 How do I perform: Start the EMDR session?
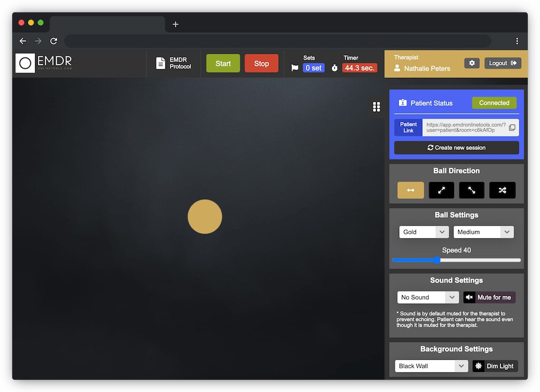(223, 63)
